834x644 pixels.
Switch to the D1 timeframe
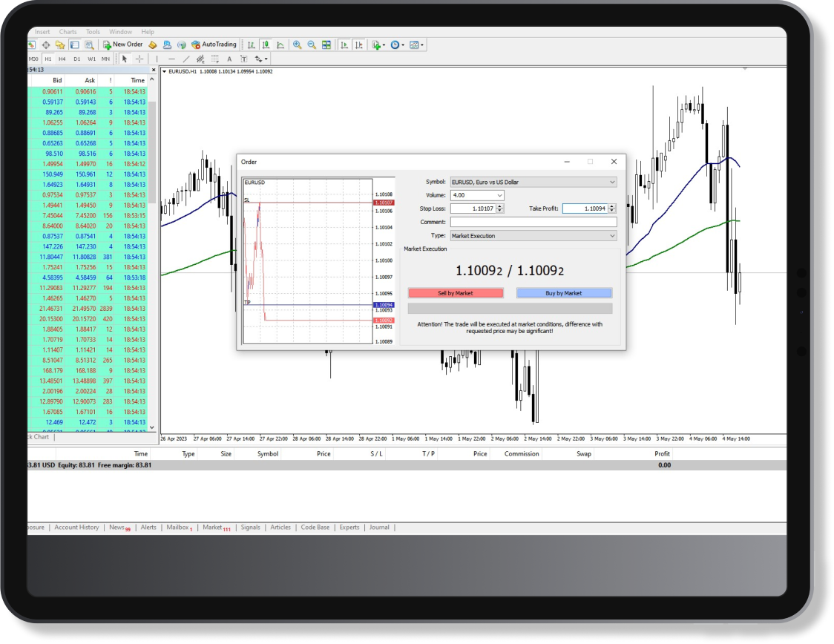(x=76, y=59)
